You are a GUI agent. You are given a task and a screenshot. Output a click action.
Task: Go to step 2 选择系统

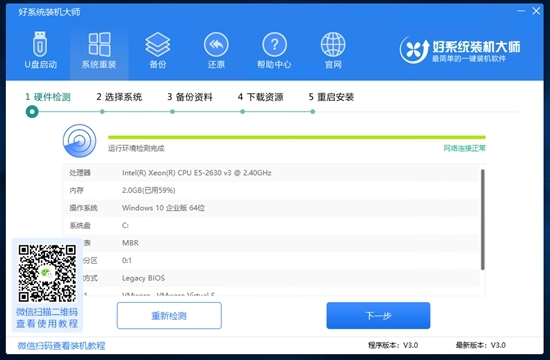tap(119, 97)
